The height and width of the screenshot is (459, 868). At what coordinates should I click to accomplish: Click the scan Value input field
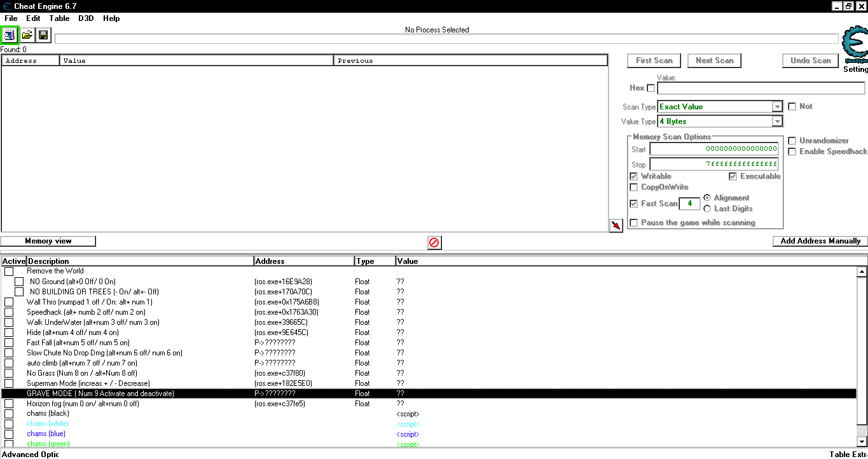pos(761,88)
